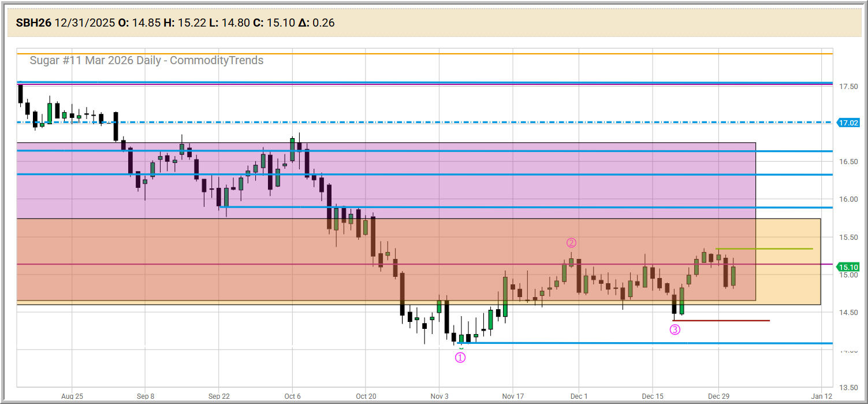Click the last green candlestick on the chart

pos(733,276)
